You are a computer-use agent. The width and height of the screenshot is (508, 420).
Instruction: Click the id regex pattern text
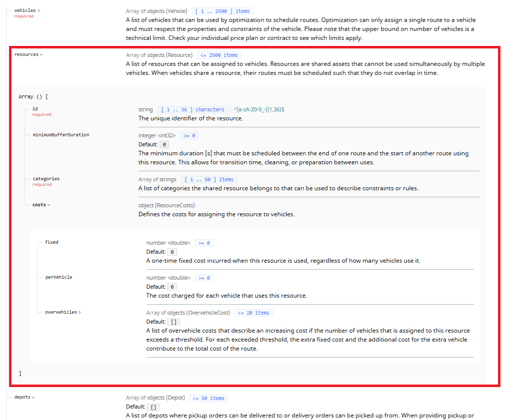[259, 109]
